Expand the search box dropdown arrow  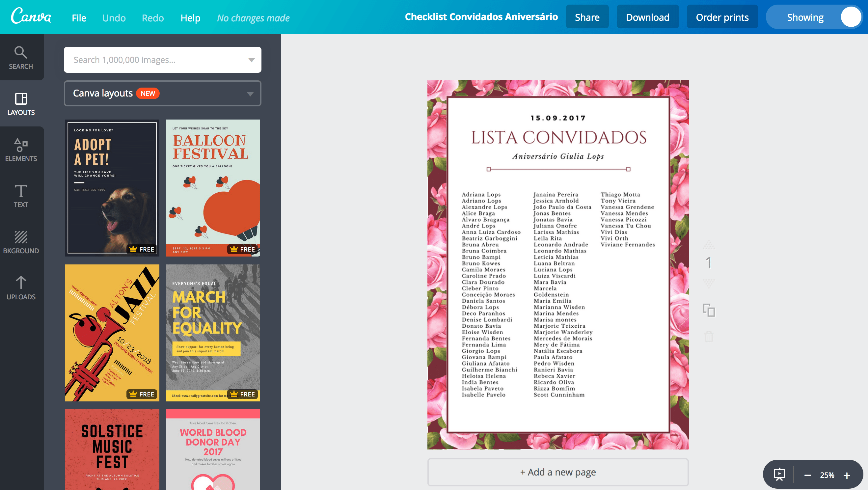tap(251, 60)
